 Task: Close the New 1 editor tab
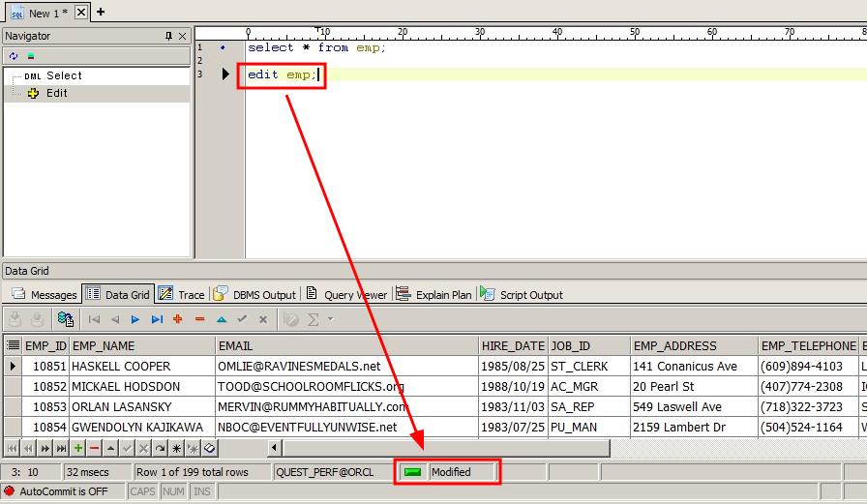tap(81, 13)
